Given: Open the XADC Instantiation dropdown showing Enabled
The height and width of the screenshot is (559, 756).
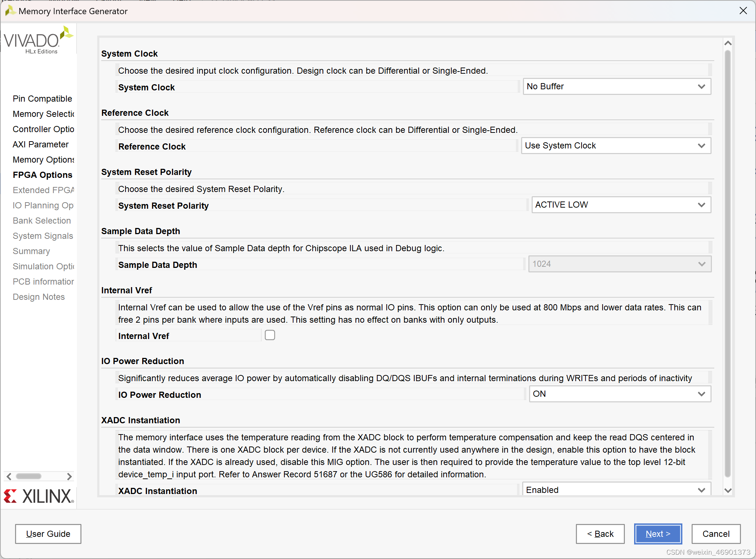Looking at the screenshot, I should click(x=616, y=489).
